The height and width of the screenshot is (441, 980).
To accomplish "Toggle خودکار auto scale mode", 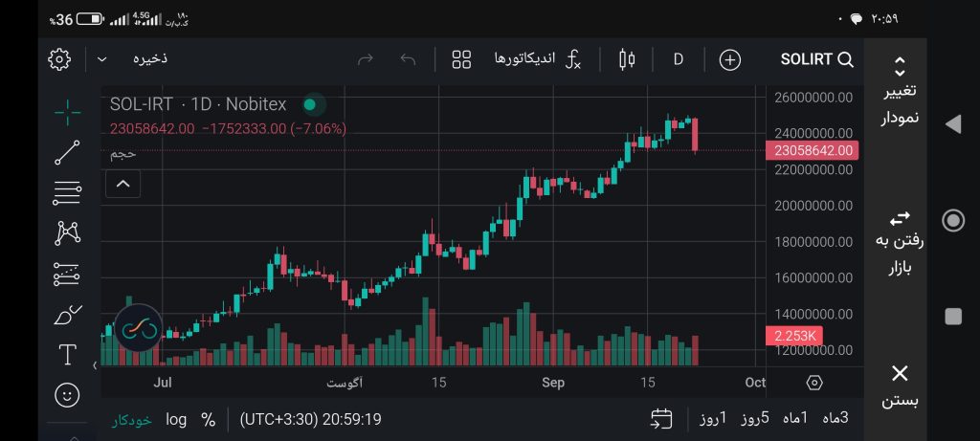I will (x=132, y=420).
